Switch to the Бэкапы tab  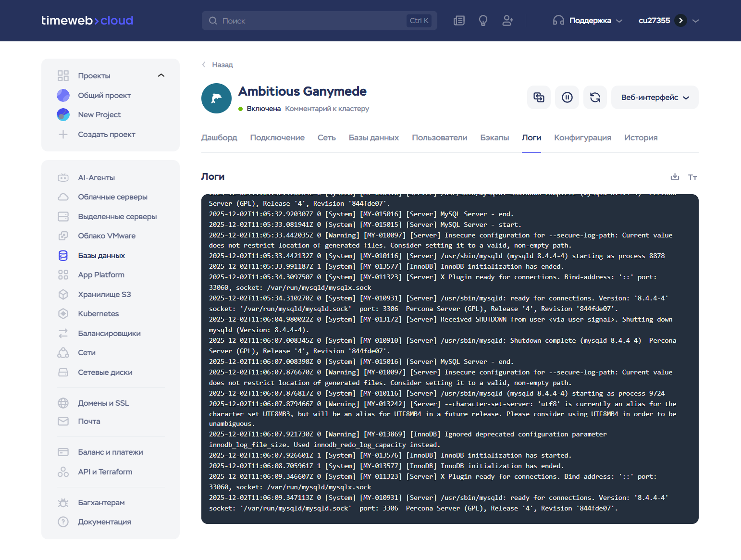click(x=494, y=138)
